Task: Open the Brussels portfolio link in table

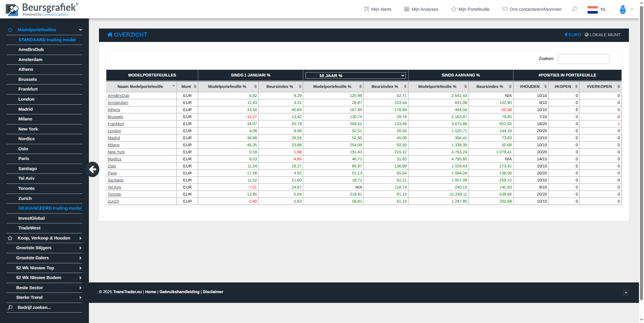Action: (x=115, y=117)
